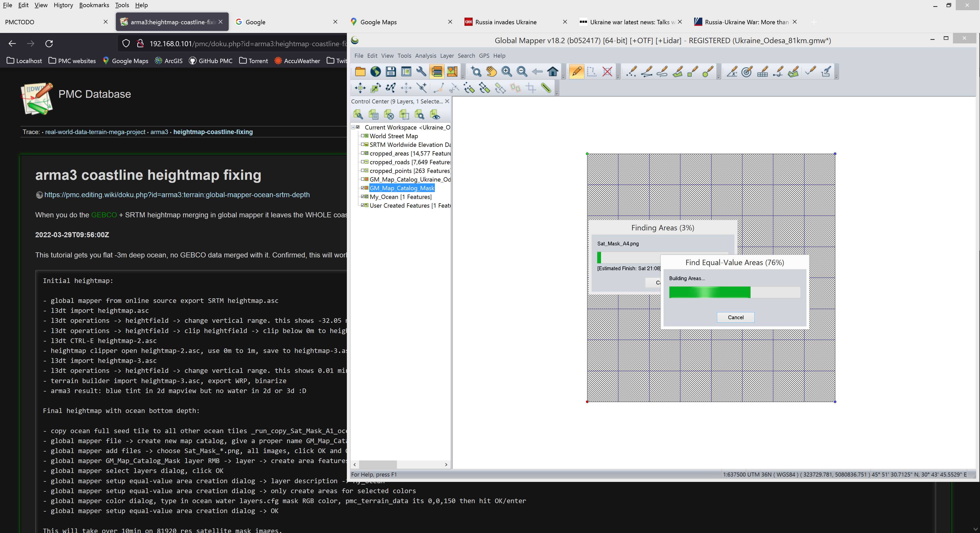The height and width of the screenshot is (533, 980).
Task: Save workspace using the floppy disk icon
Action: [391, 72]
